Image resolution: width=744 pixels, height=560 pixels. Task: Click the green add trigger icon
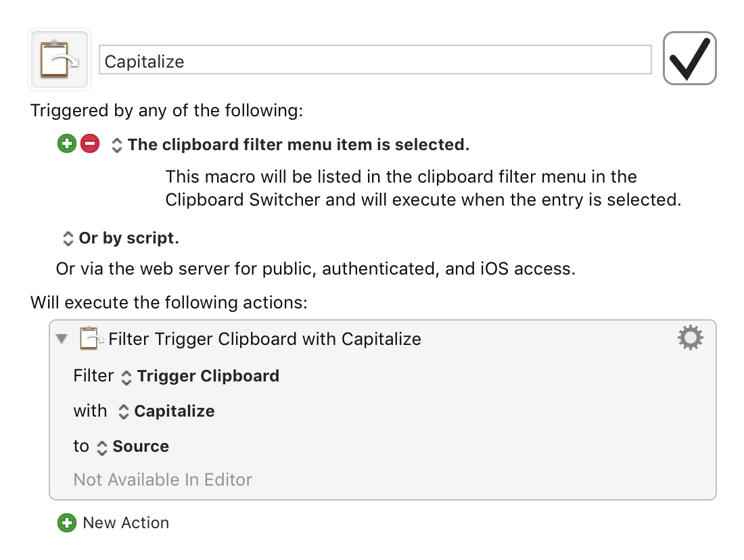(66, 144)
